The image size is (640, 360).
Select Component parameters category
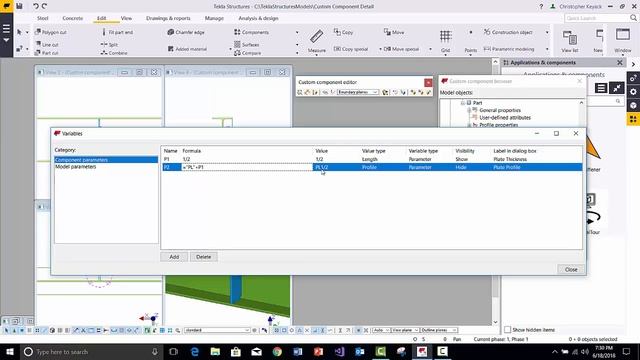[x=106, y=160]
